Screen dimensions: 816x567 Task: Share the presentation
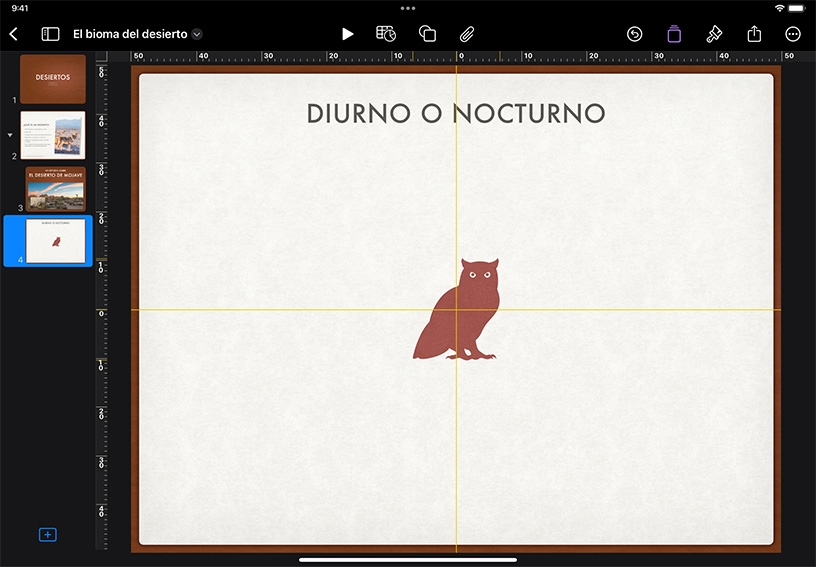[754, 34]
